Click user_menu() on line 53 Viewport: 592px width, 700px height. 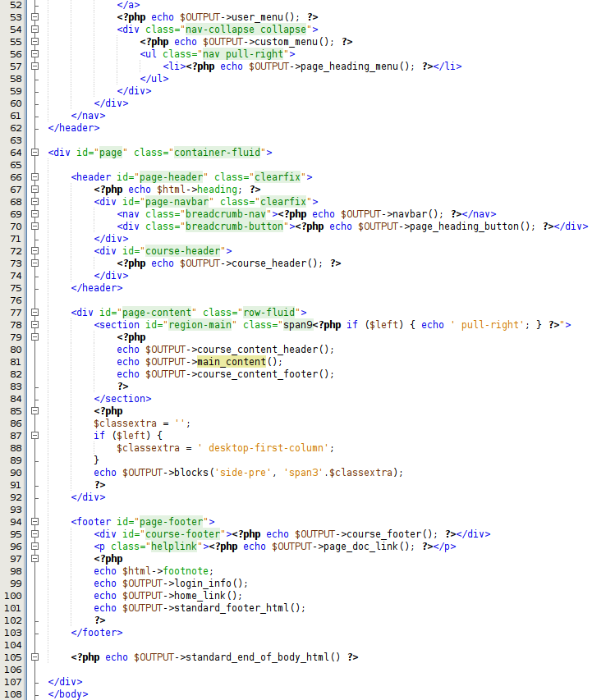(264, 17)
